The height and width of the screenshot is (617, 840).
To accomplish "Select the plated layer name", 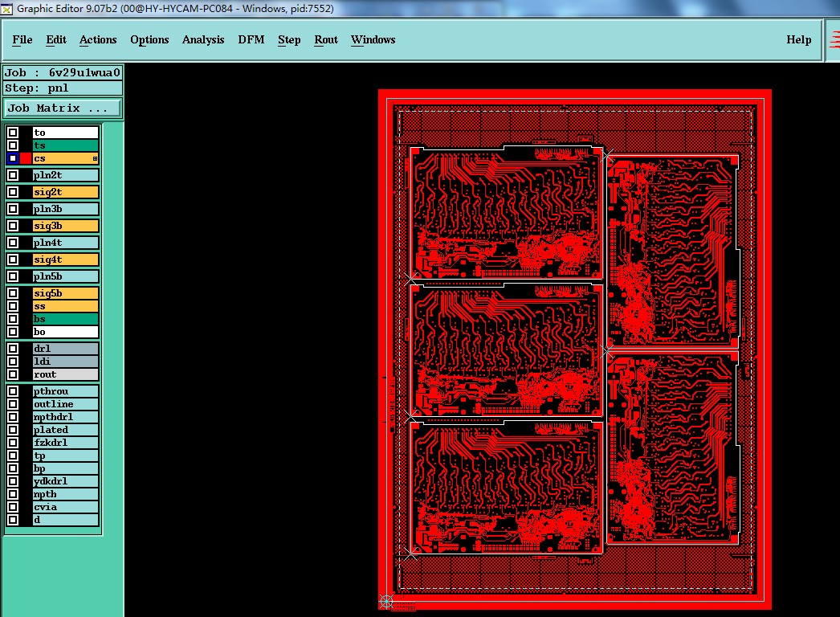I will point(65,430).
